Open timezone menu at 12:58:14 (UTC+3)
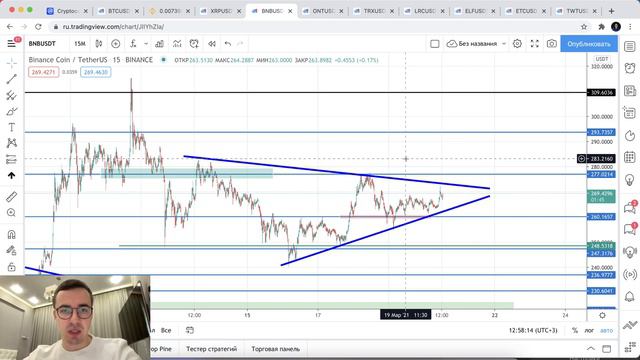Screen dimensions: 640x360 [x=533, y=330]
